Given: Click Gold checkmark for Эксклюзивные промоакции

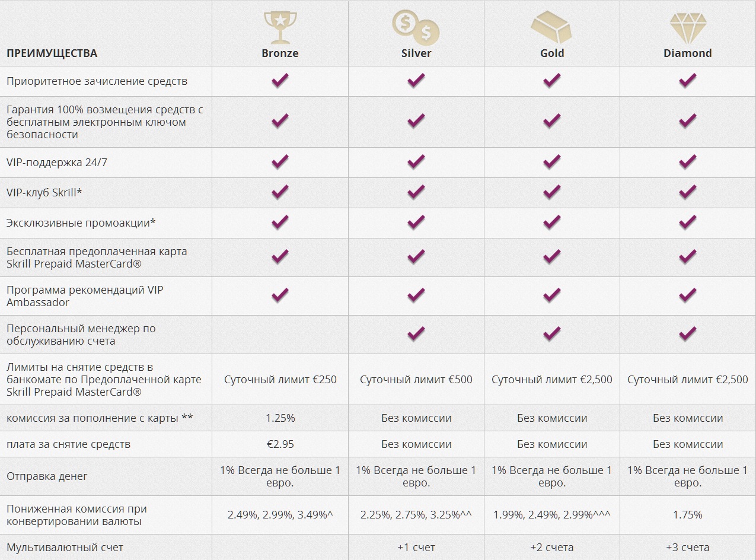Looking at the screenshot, I should [x=551, y=222].
